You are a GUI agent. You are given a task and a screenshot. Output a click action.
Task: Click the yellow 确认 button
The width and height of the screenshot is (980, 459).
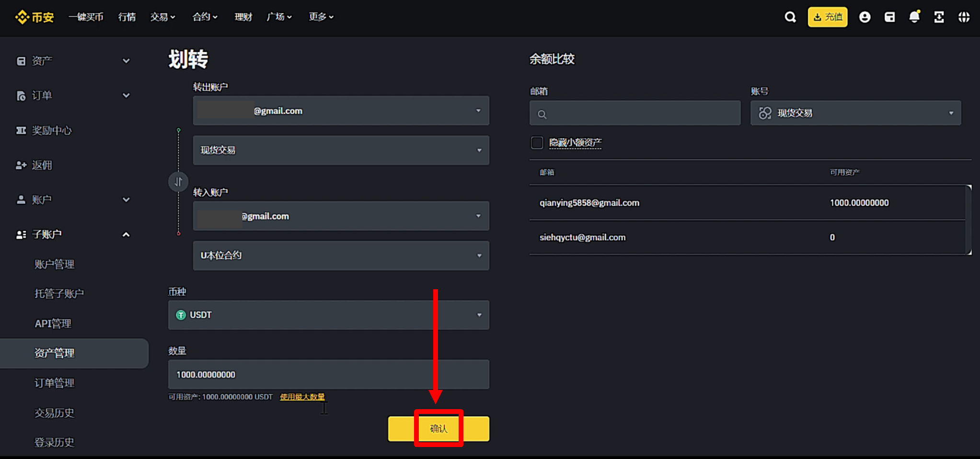(x=438, y=428)
